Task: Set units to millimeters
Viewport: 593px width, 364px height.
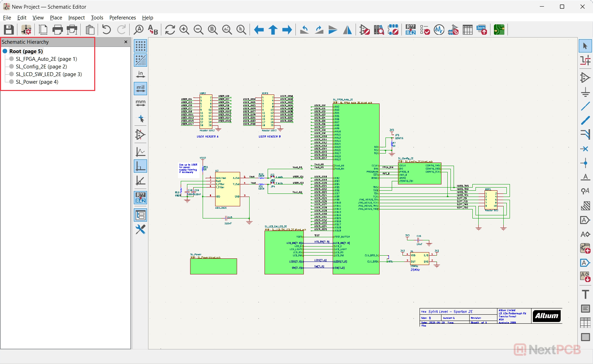Action: [140, 103]
